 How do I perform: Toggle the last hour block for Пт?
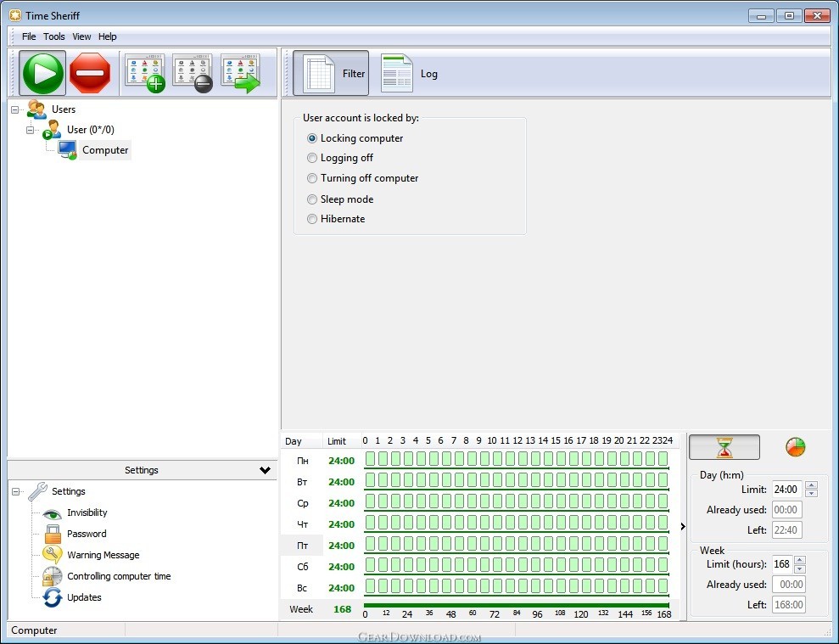(x=663, y=543)
